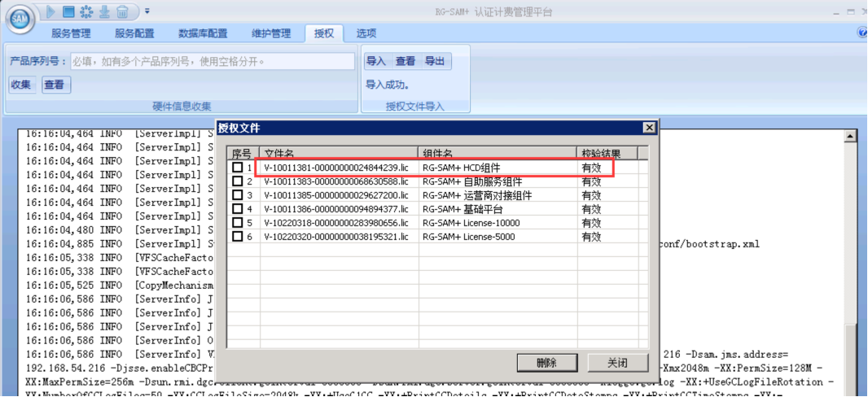Click the trash bin icon in quick toolbar
This screenshot has width=868, height=397.
click(122, 11)
